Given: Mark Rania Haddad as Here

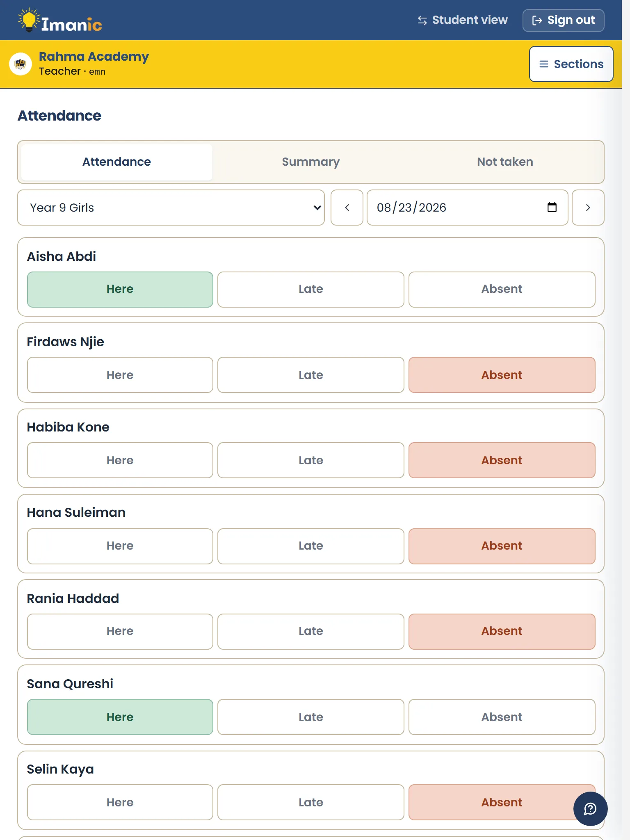Looking at the screenshot, I should [x=120, y=632].
